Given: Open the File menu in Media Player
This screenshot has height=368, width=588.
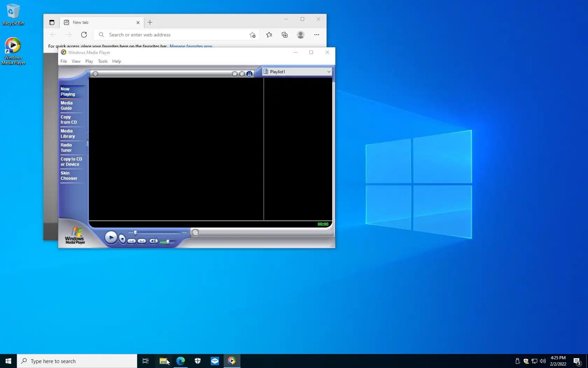Looking at the screenshot, I should (x=64, y=61).
